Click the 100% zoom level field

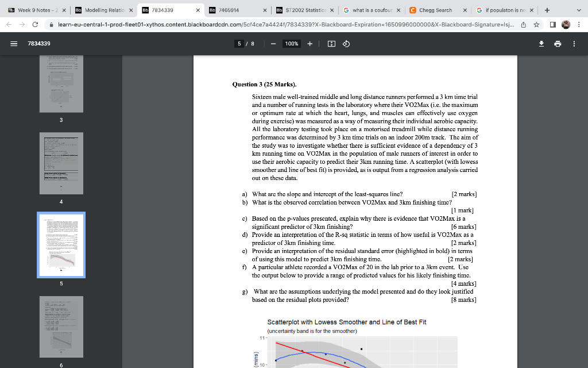tap(291, 44)
